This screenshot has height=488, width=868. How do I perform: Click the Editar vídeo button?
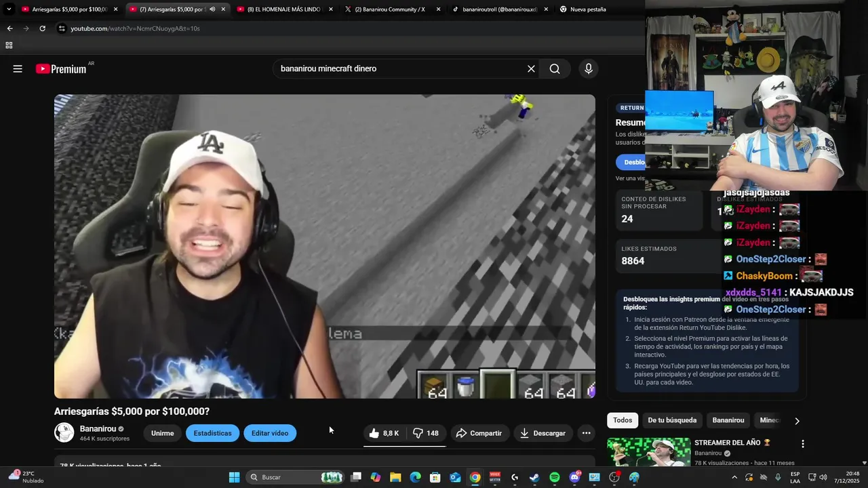(270, 433)
